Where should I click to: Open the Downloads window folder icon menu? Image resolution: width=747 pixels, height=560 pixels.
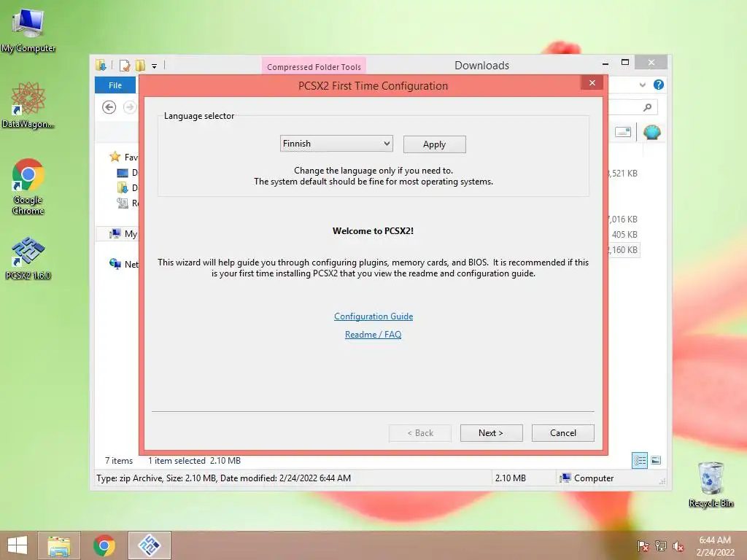(101, 65)
